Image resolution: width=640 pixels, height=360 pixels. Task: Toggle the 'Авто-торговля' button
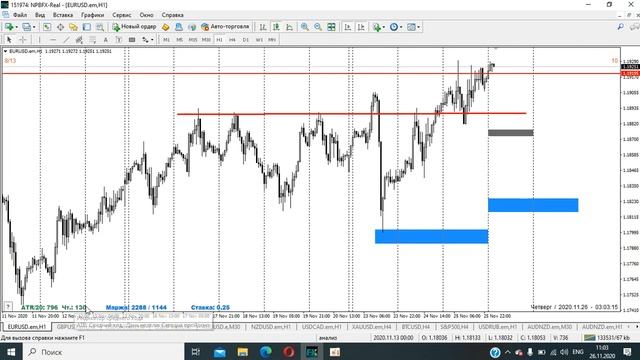[225, 27]
